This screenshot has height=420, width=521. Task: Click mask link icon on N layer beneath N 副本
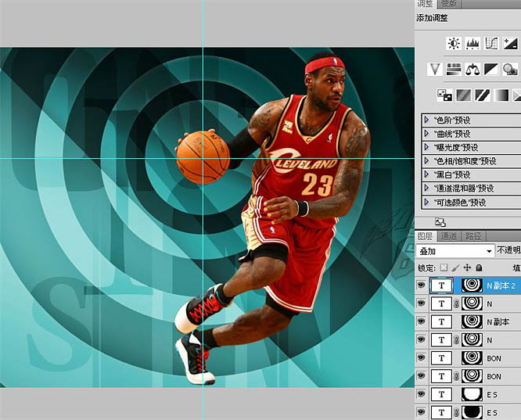(x=457, y=340)
